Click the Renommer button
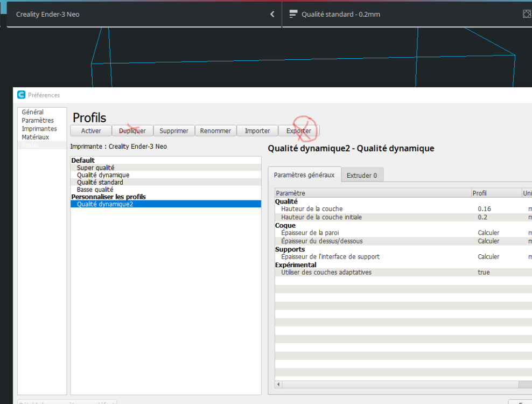Screen dimensions: 532x404 coord(215,131)
